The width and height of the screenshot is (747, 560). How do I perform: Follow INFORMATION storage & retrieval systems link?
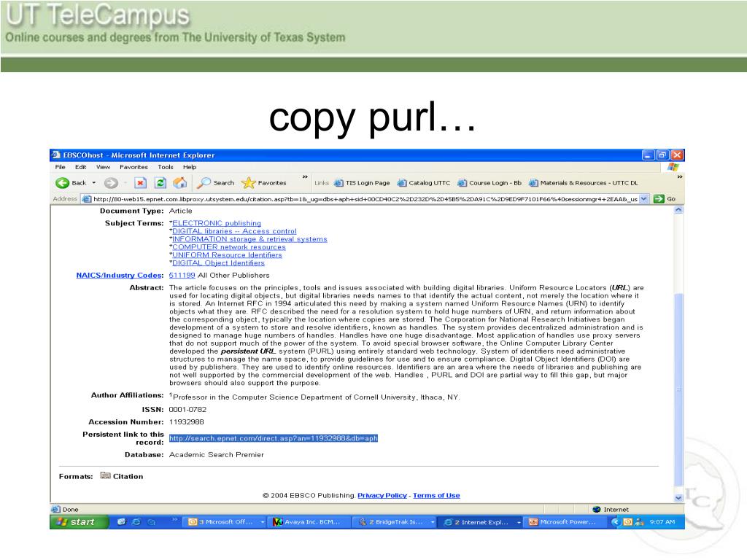249,239
